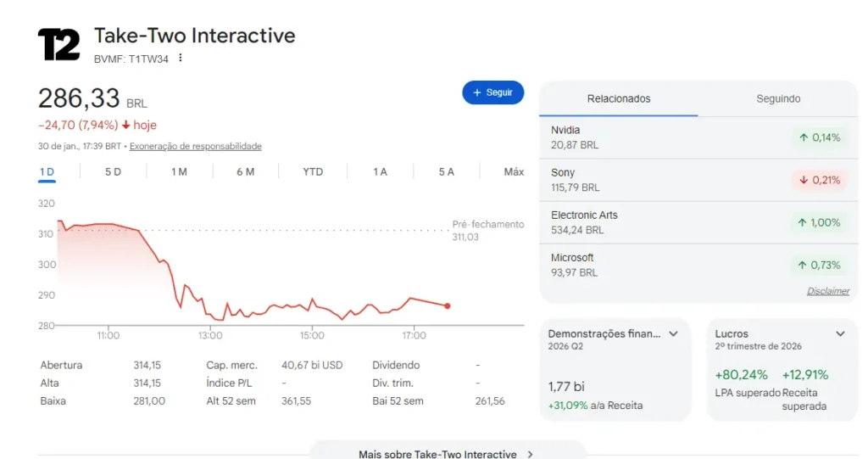This screenshot has height=459, width=868.
Task: Open the Electronic Arts related stock row
Action: pos(698,222)
